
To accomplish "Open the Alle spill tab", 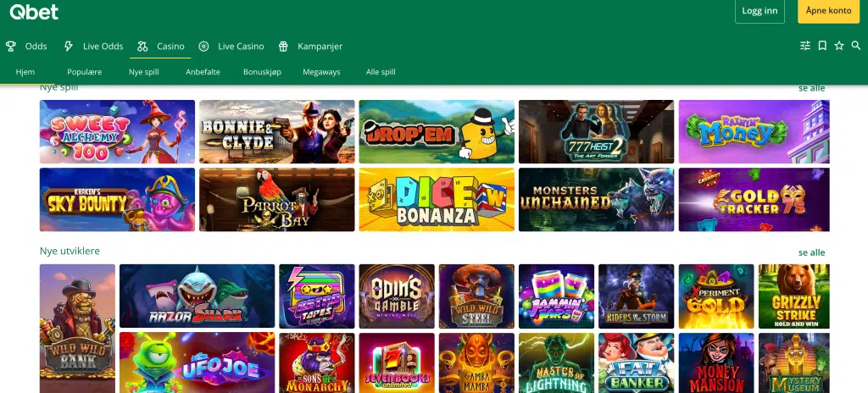I will pos(381,72).
